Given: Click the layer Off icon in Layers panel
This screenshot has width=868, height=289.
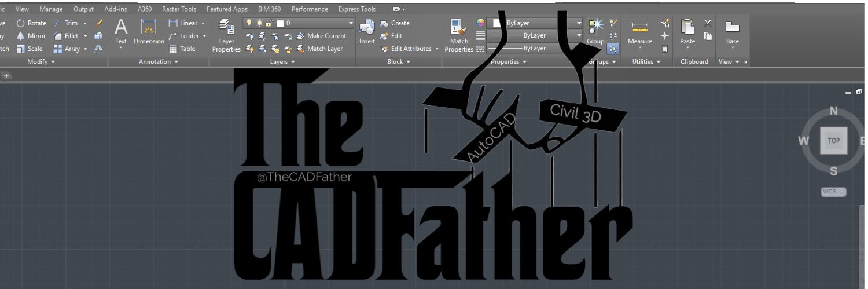Looking at the screenshot, I should (x=250, y=36).
